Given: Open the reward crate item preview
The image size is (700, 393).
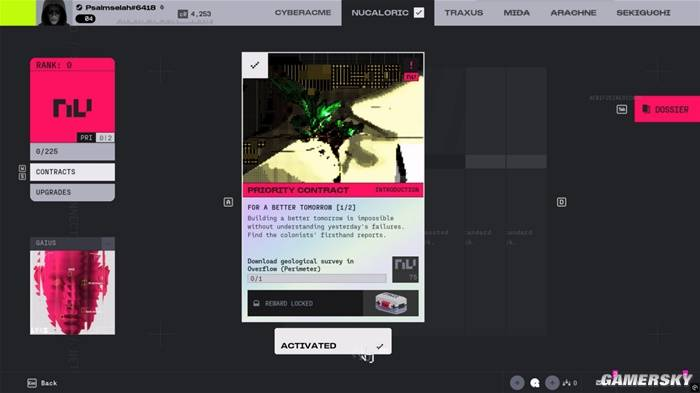Looking at the screenshot, I should (x=391, y=303).
